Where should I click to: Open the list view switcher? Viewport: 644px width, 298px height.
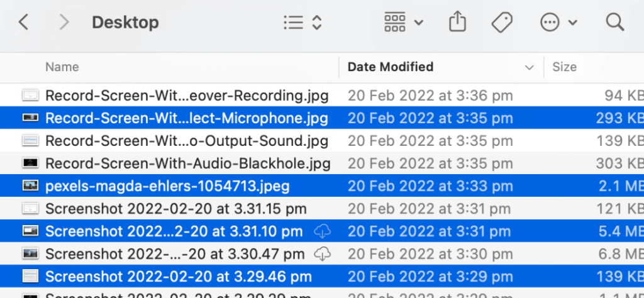coord(303,22)
